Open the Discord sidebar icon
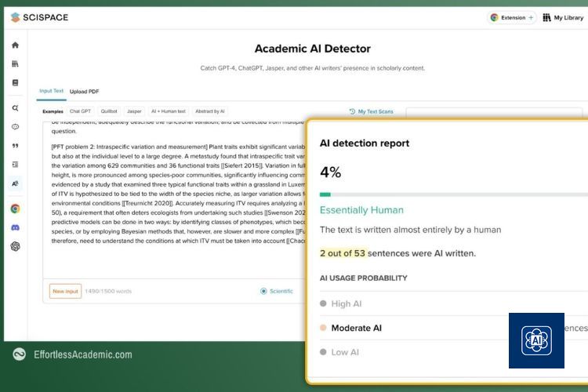 click(x=15, y=227)
